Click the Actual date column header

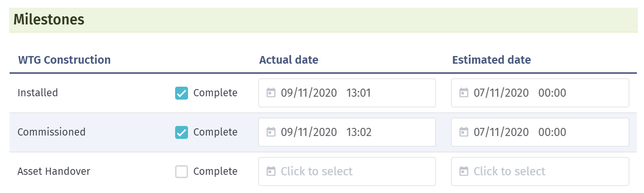click(x=289, y=60)
